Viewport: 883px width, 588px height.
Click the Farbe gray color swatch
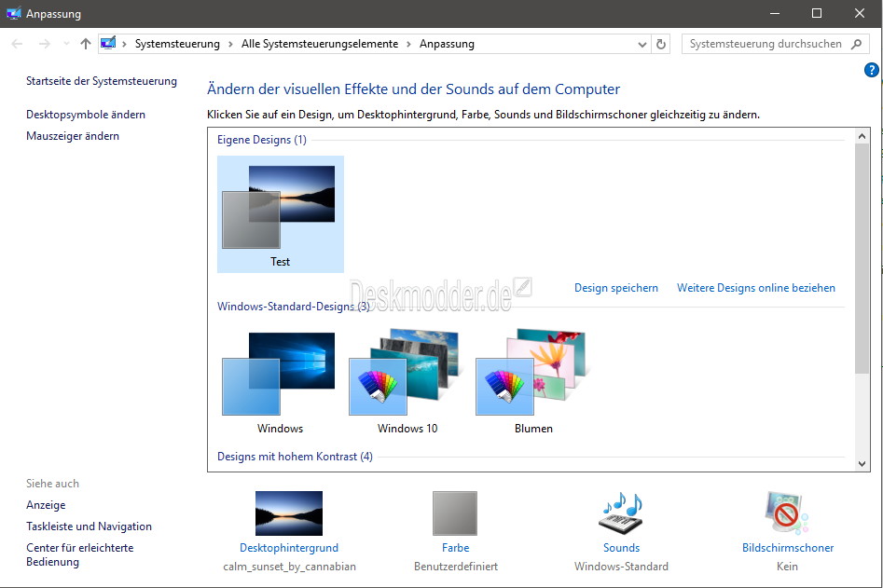tap(455, 513)
